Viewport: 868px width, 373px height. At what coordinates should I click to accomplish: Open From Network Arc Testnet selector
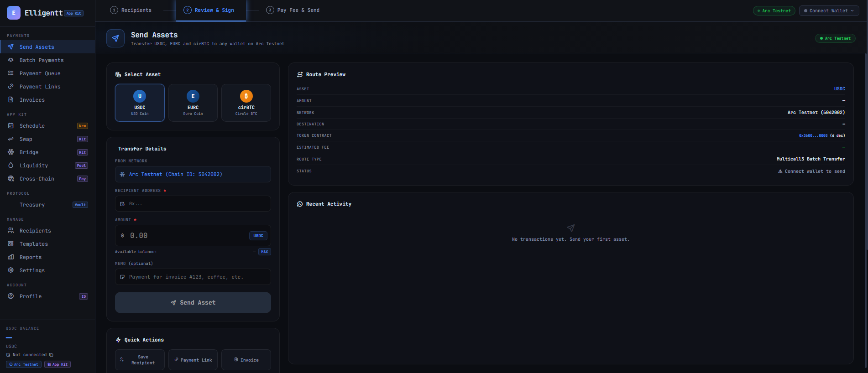point(193,174)
